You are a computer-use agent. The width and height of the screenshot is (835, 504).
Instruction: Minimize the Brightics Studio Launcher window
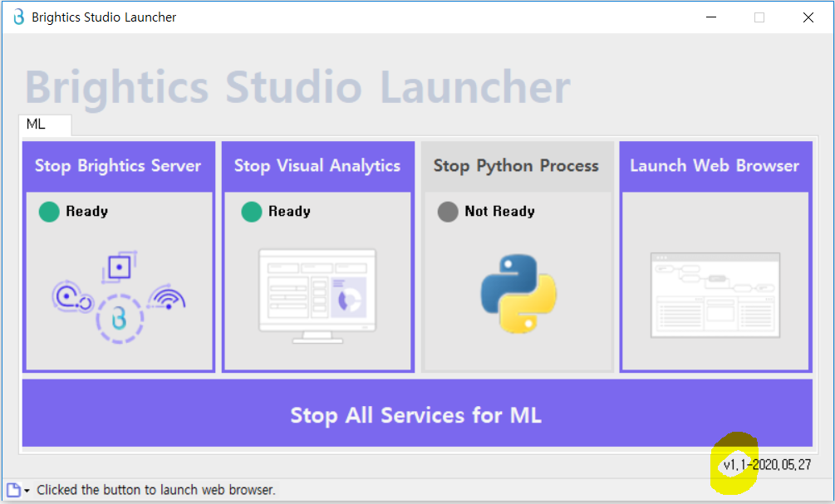click(711, 17)
